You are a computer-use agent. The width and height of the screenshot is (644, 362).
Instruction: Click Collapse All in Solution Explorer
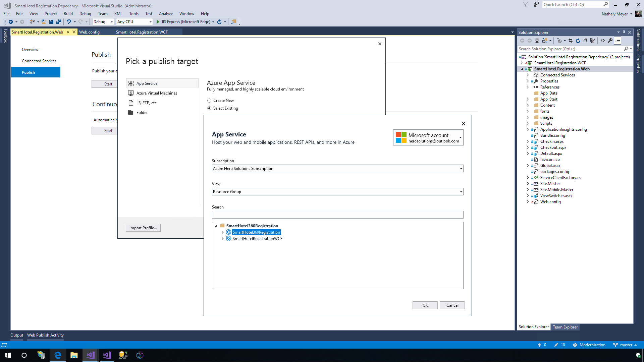click(x=585, y=41)
